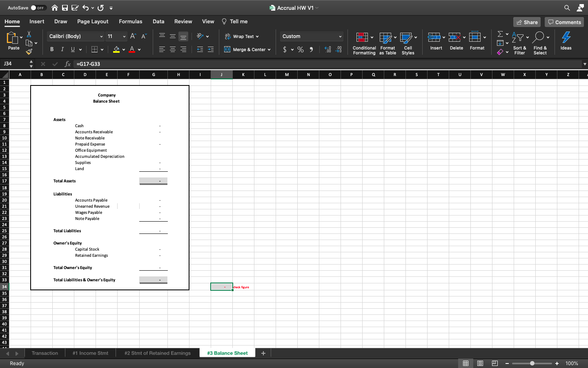This screenshot has height=368, width=588.
Task: Expand the currency format dropdown arrow
Action: (x=292, y=49)
